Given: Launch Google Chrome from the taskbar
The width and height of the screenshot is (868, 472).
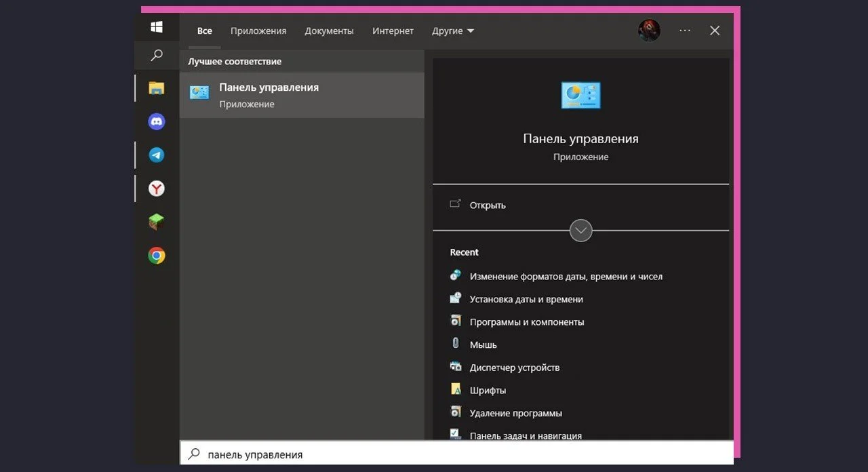Looking at the screenshot, I should pyautogui.click(x=157, y=256).
